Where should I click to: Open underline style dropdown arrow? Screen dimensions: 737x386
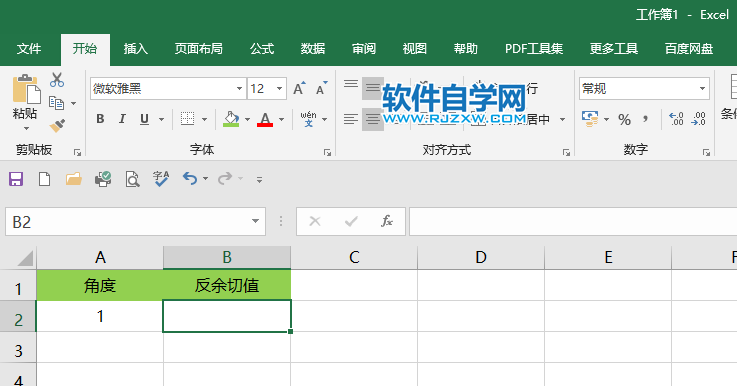(161, 119)
